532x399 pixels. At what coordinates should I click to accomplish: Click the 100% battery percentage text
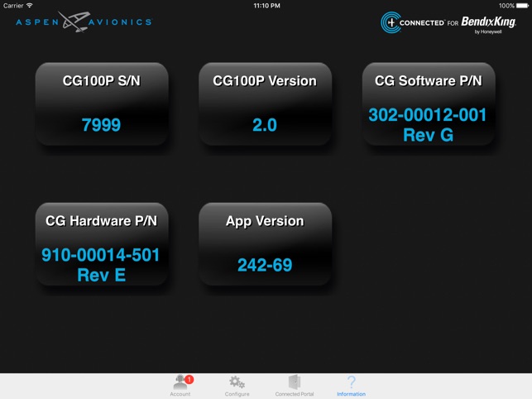click(506, 6)
